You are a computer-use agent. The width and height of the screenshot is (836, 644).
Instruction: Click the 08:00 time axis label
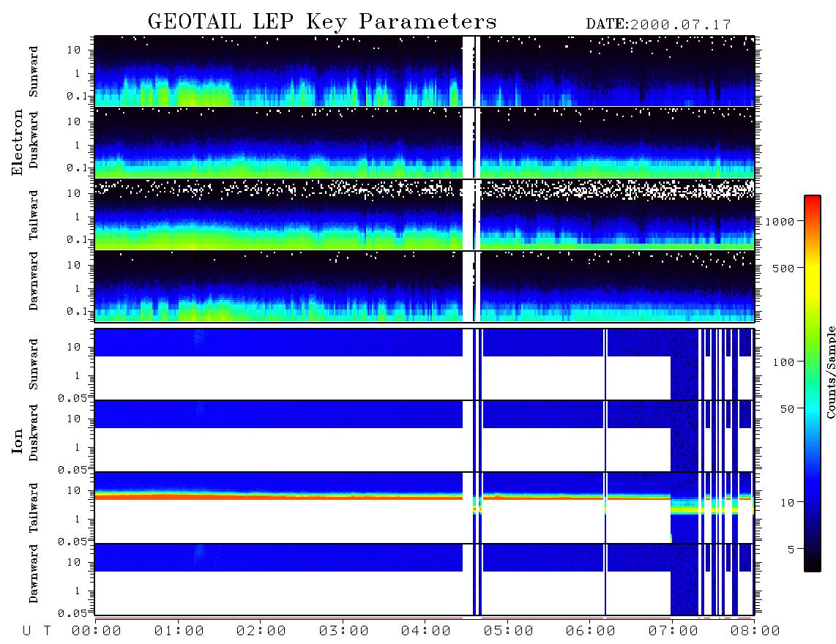pos(755,632)
